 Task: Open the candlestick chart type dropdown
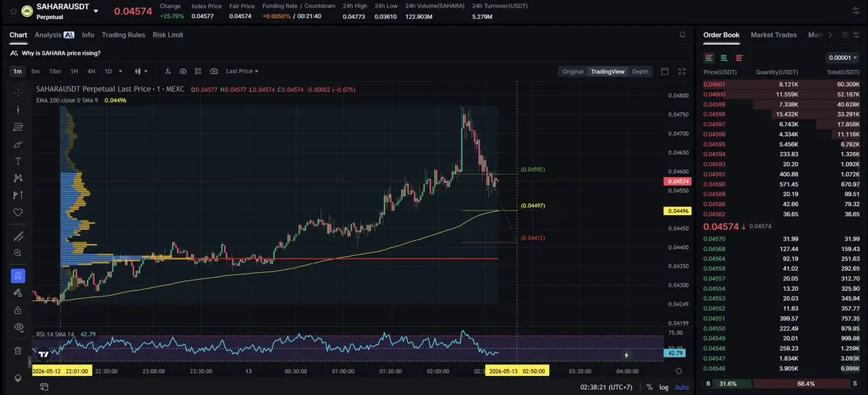coord(140,71)
